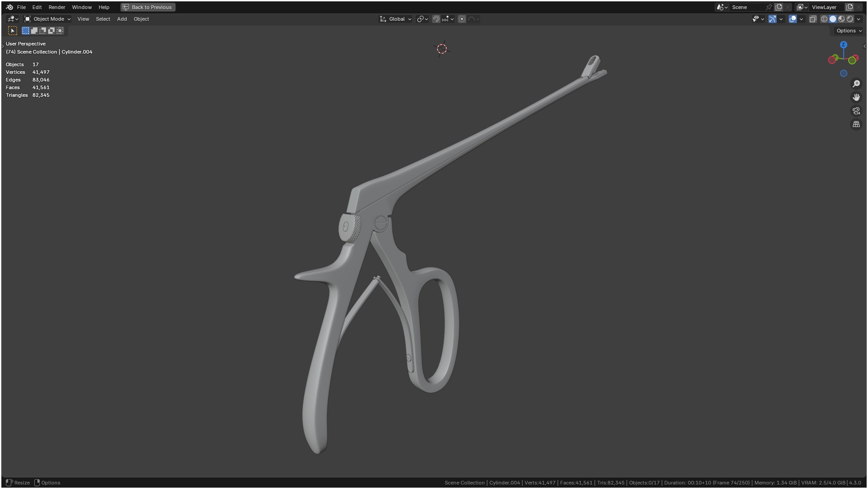Image resolution: width=868 pixels, height=489 pixels.
Task: Switch to Wireframe viewport shading
Action: (824, 19)
